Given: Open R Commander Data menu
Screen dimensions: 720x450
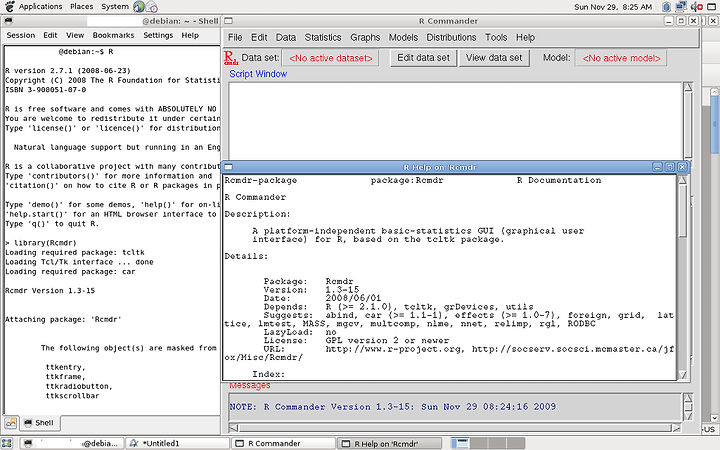Looking at the screenshot, I should 286,38.
